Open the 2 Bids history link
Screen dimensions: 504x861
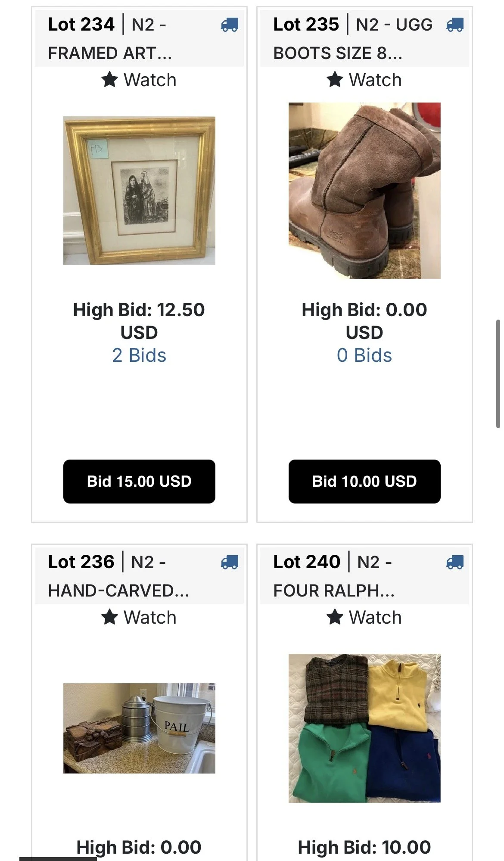(x=139, y=355)
